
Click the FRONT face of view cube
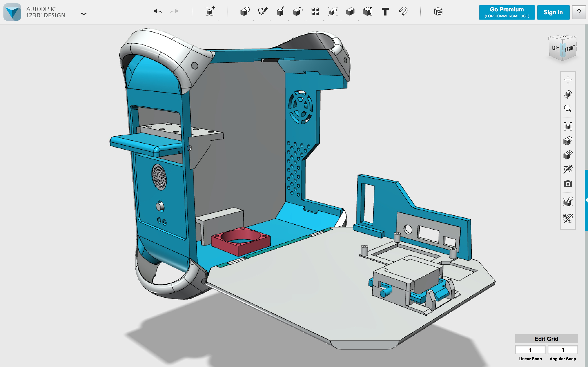point(570,49)
